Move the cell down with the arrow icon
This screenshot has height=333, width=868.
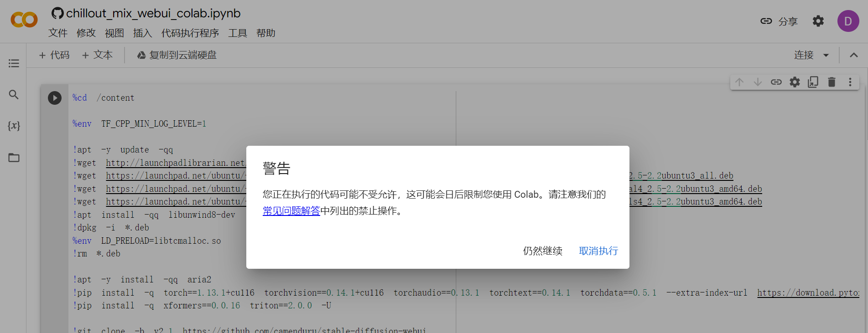pos(758,82)
